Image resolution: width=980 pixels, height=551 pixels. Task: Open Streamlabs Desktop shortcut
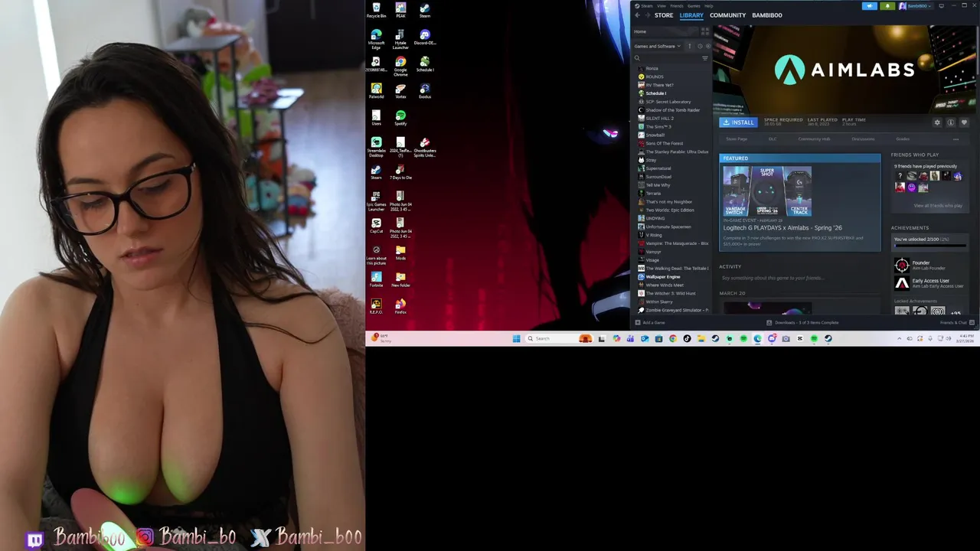376,147
